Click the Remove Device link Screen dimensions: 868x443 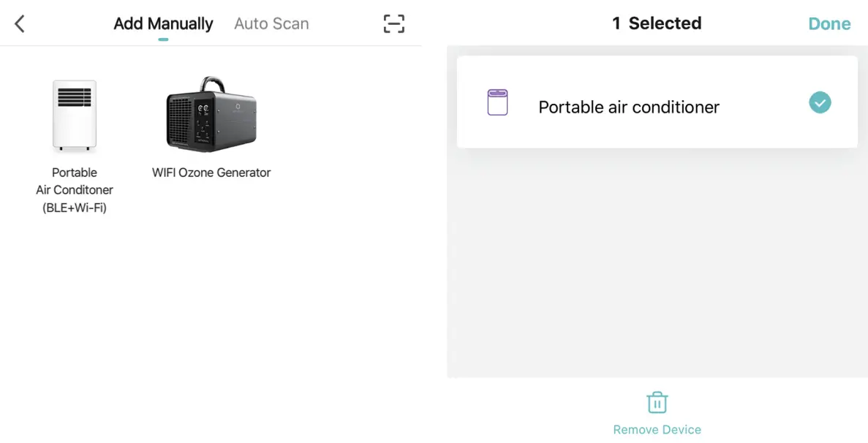click(x=656, y=429)
